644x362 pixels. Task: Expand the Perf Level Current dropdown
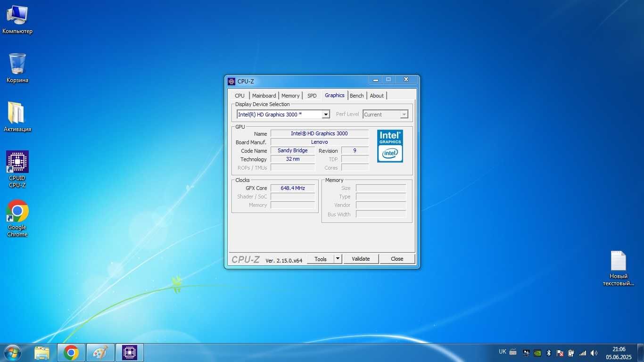point(404,115)
